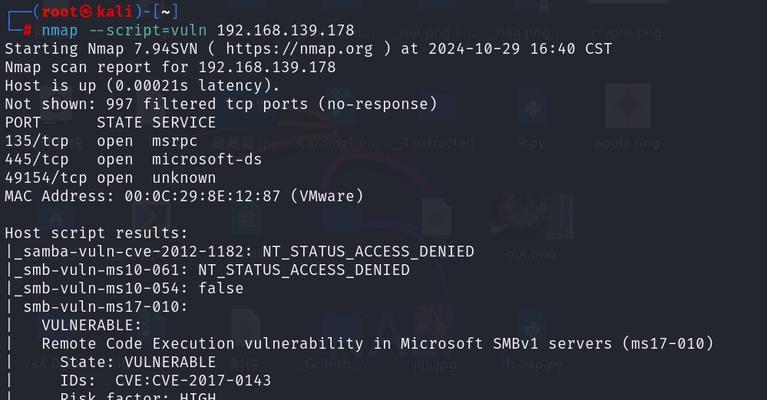Select the 9.py Python file icon
This screenshot has height=400, width=767.
[x=532, y=116]
